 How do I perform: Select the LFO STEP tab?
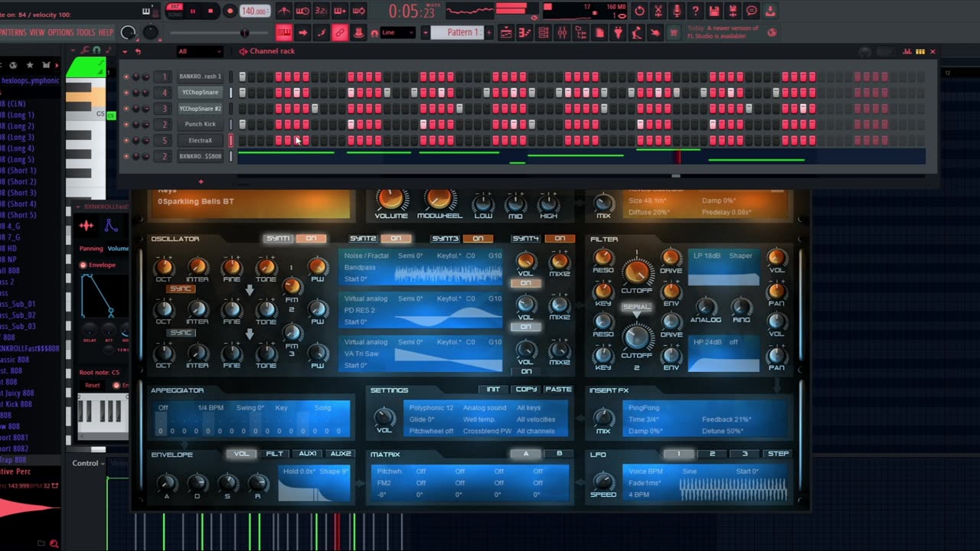778,454
